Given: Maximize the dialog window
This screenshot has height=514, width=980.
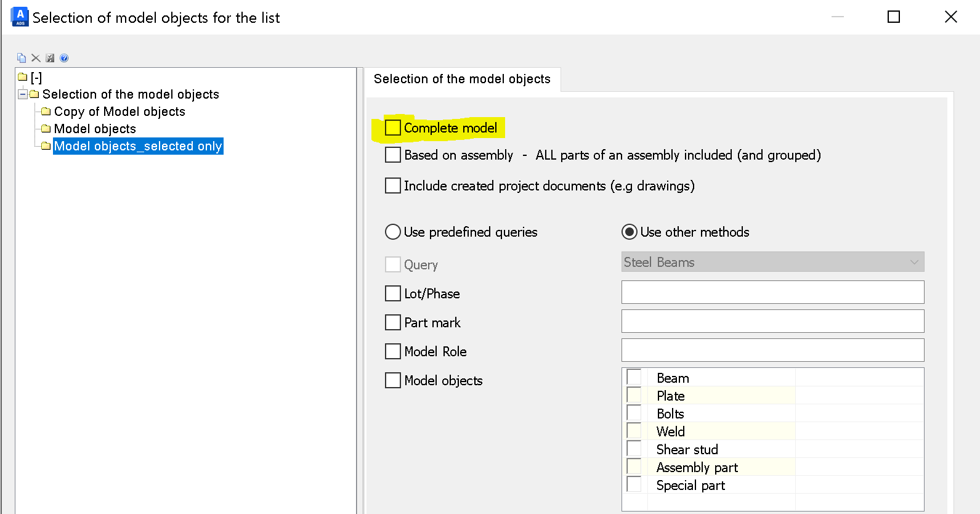Looking at the screenshot, I should coord(894,17).
